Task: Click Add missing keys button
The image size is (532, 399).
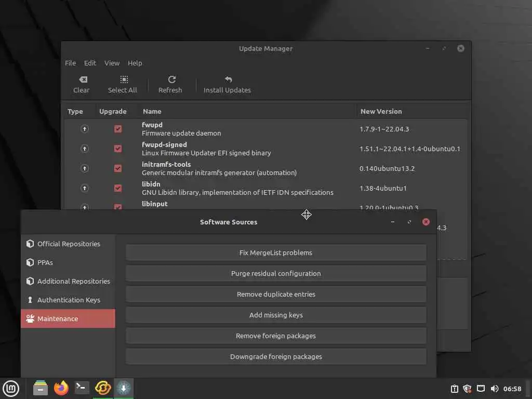Action: coord(276,315)
